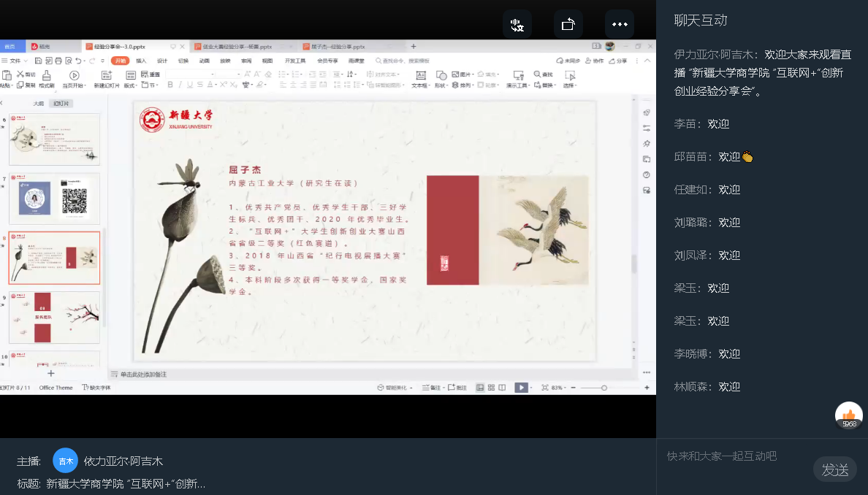
Task: Open the 文件 menu
Action: click(x=15, y=61)
